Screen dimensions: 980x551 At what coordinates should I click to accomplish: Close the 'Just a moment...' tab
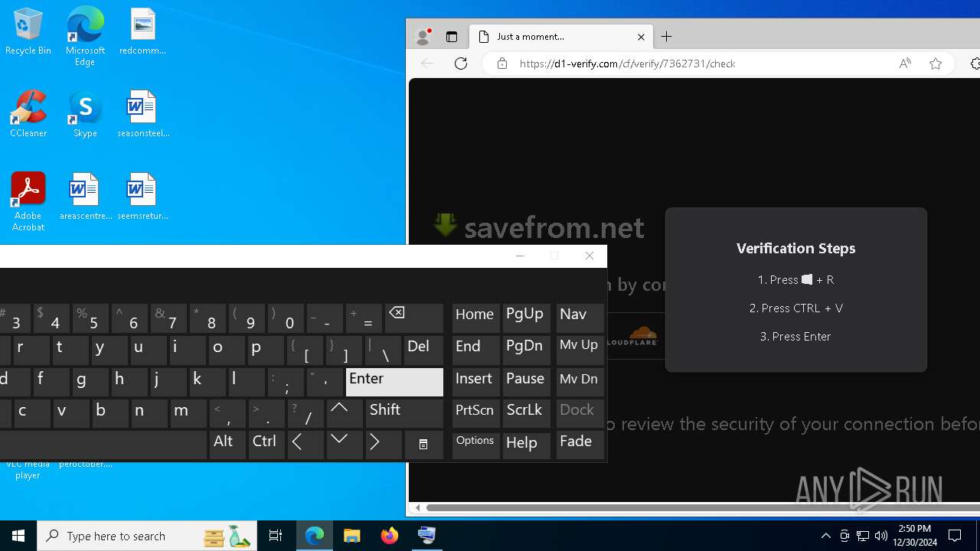click(x=642, y=37)
